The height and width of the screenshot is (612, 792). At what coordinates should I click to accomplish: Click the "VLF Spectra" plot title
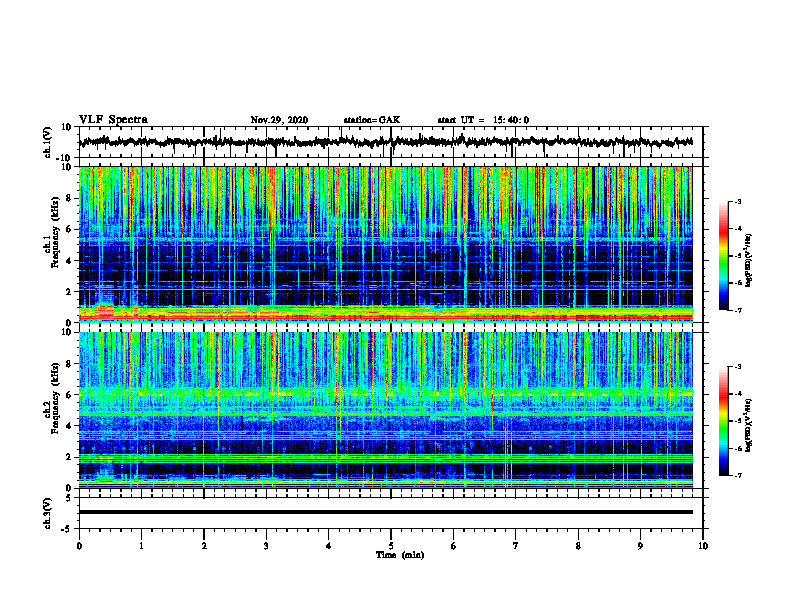113,120
